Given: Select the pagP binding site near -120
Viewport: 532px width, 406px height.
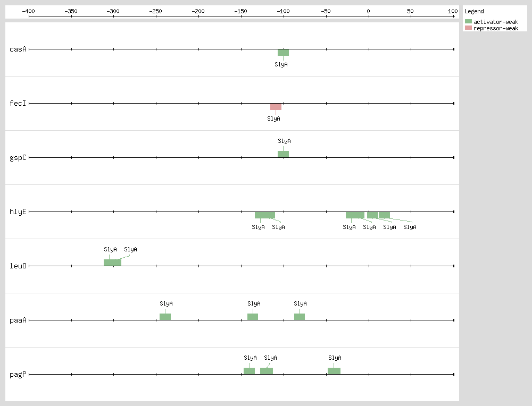Looking at the screenshot, I should click(x=267, y=371).
